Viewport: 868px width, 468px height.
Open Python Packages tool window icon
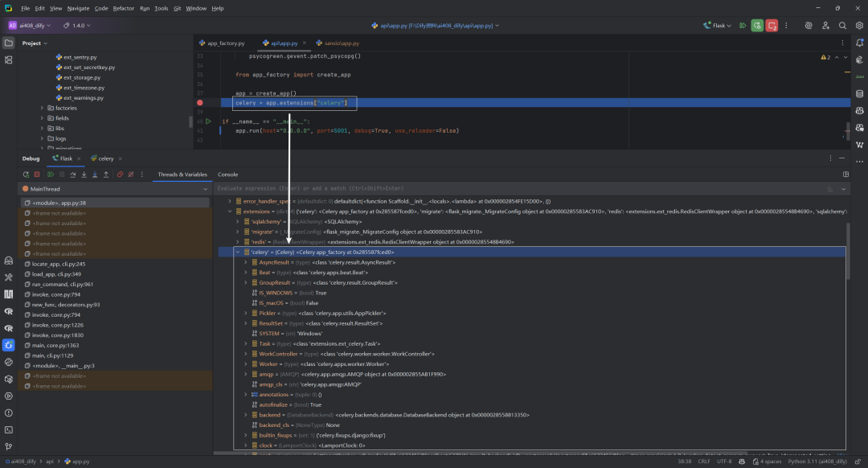8,380
